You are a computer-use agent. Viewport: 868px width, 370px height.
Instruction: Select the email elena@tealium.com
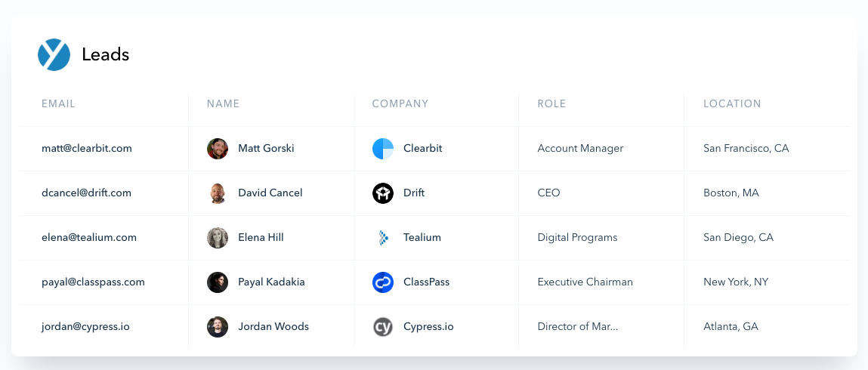pyautogui.click(x=89, y=237)
